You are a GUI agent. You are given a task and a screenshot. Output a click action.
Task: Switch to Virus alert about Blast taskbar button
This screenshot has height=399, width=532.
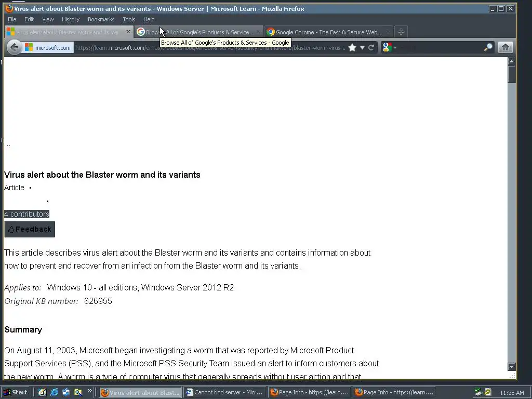coord(140,392)
